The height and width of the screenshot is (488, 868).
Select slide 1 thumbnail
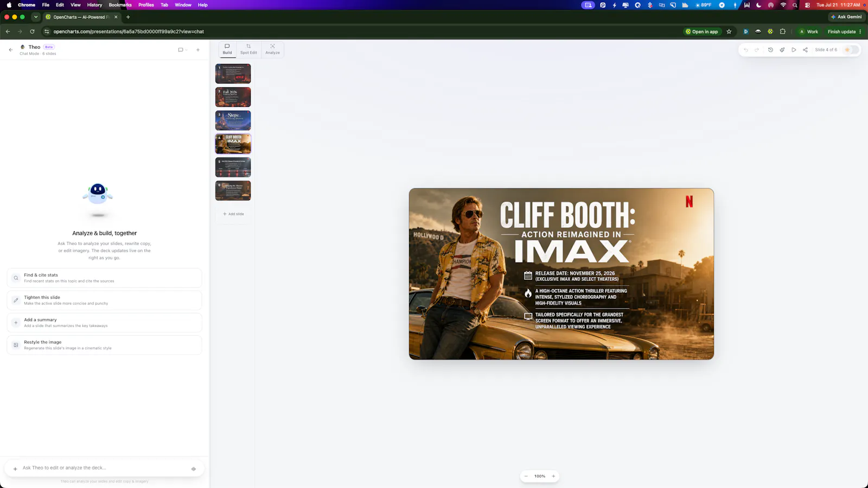[233, 74]
